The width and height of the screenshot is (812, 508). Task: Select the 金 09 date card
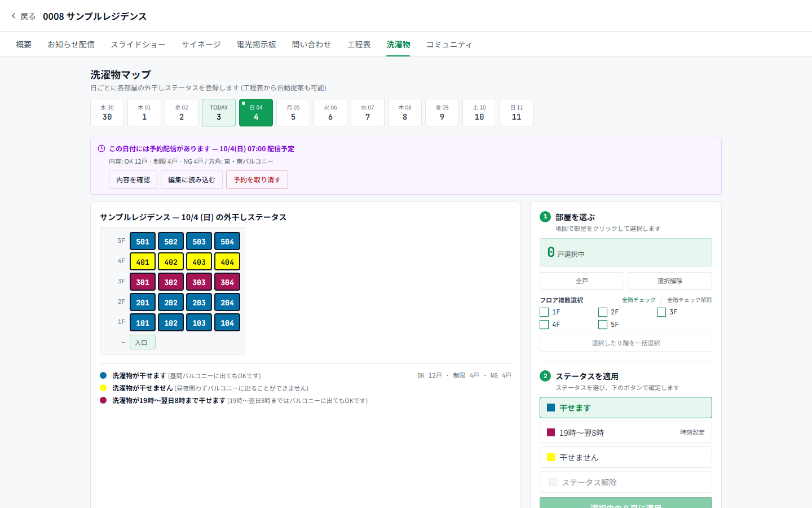click(x=442, y=112)
